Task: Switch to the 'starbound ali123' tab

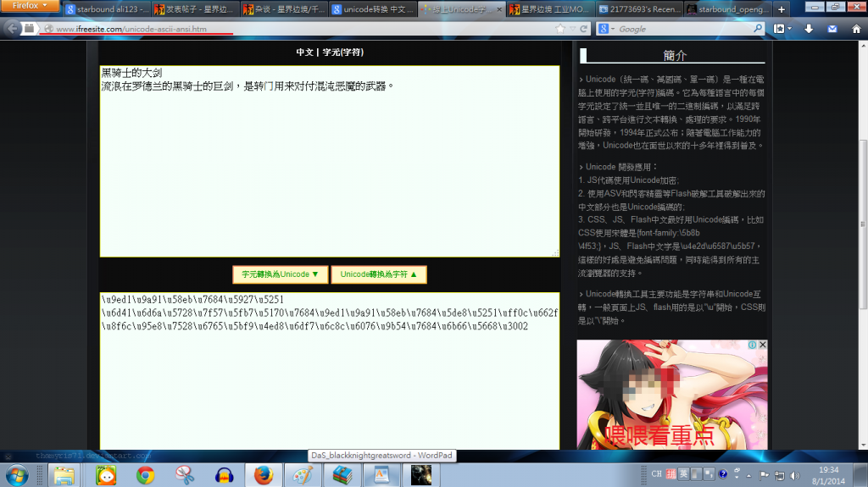Action: (x=107, y=10)
